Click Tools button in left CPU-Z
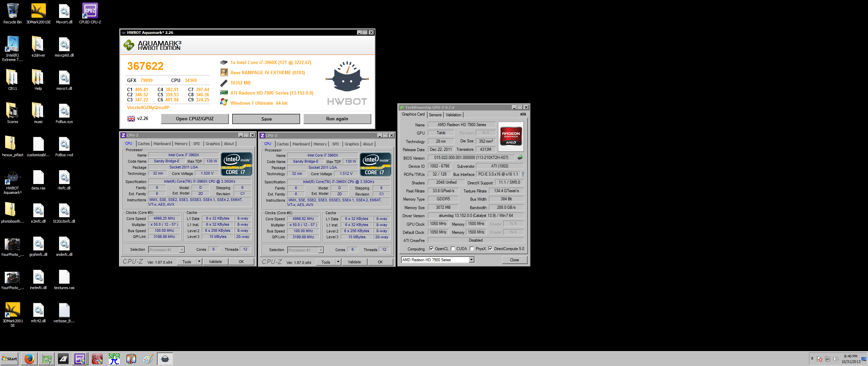 [x=187, y=262]
